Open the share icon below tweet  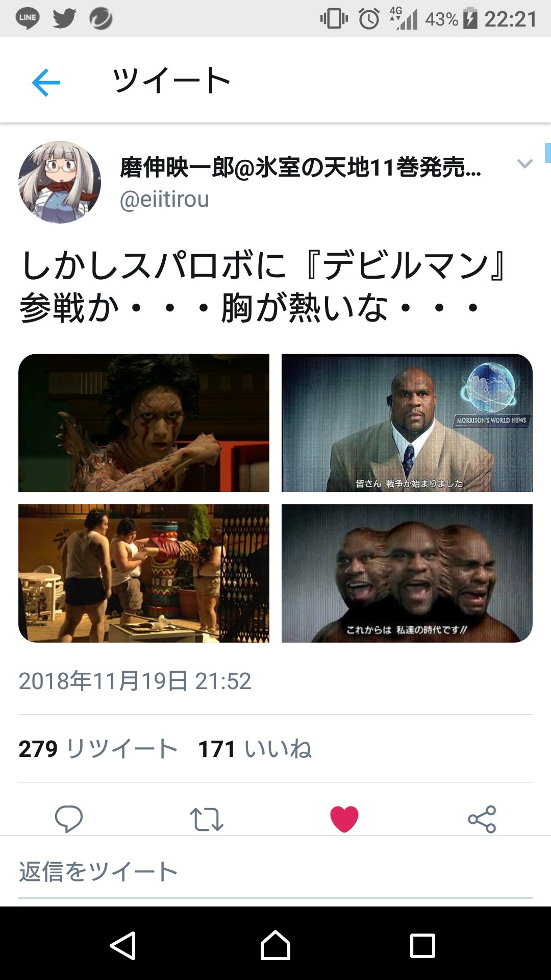pyautogui.click(x=482, y=819)
